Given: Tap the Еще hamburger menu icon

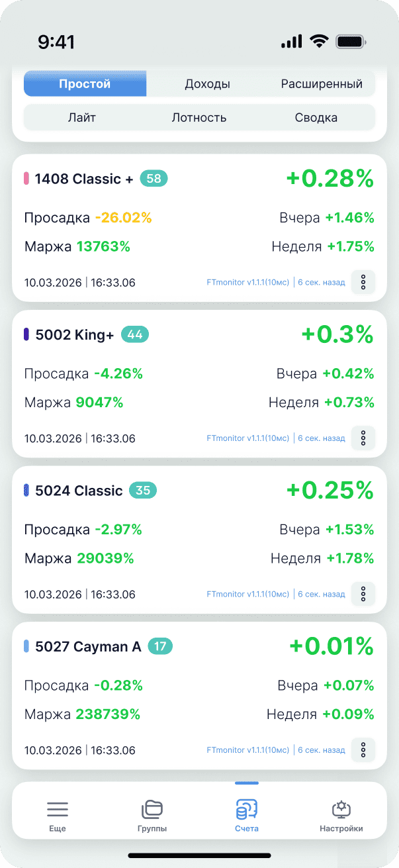Looking at the screenshot, I should (x=58, y=809).
